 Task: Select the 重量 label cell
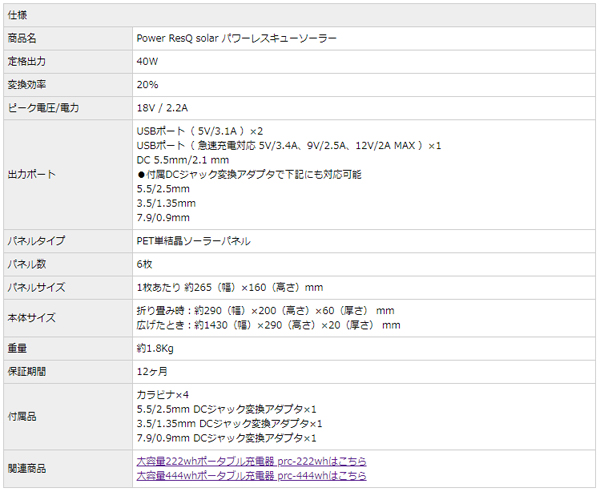[68, 349]
